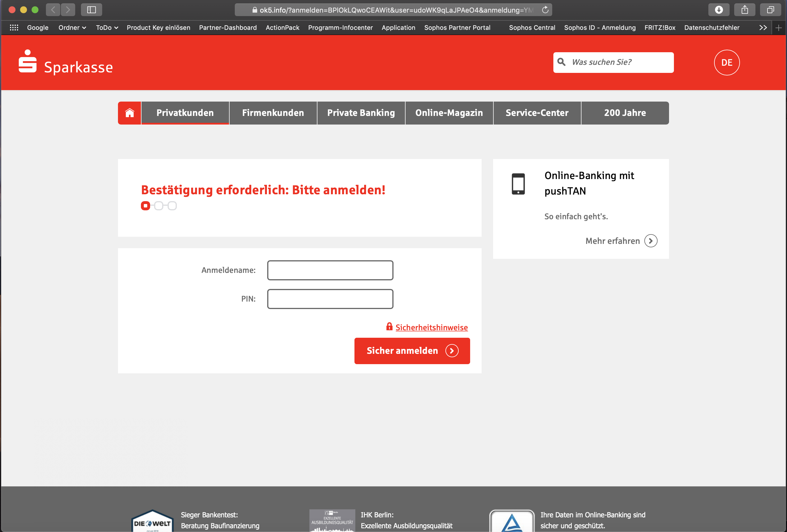This screenshot has width=787, height=532.
Task: Open the ActionPack bookmark
Action: [282, 28]
